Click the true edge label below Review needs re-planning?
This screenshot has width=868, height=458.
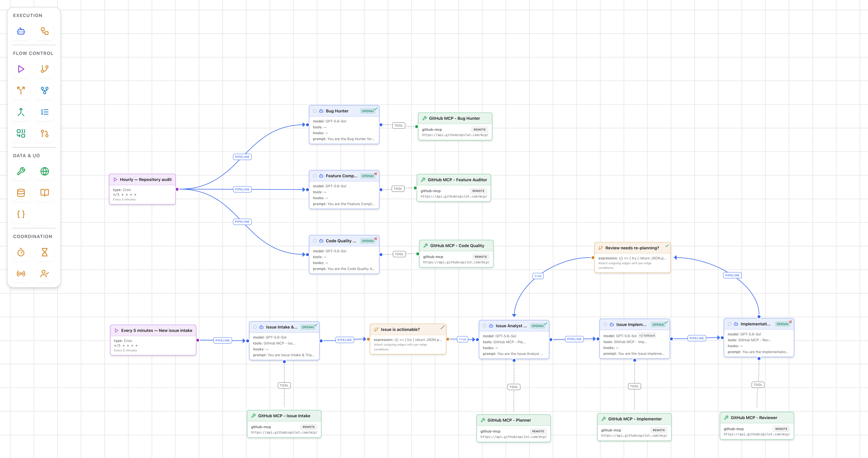point(538,276)
